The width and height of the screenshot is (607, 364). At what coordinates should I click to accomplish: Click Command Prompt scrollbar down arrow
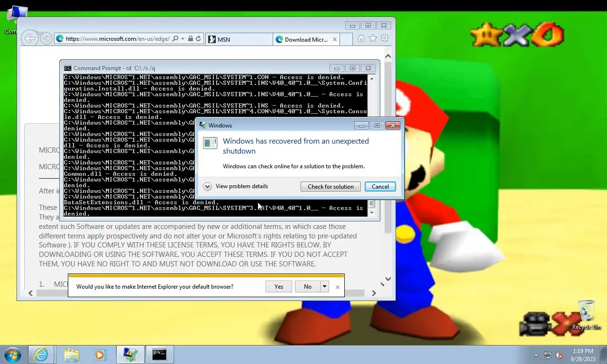[x=372, y=212]
